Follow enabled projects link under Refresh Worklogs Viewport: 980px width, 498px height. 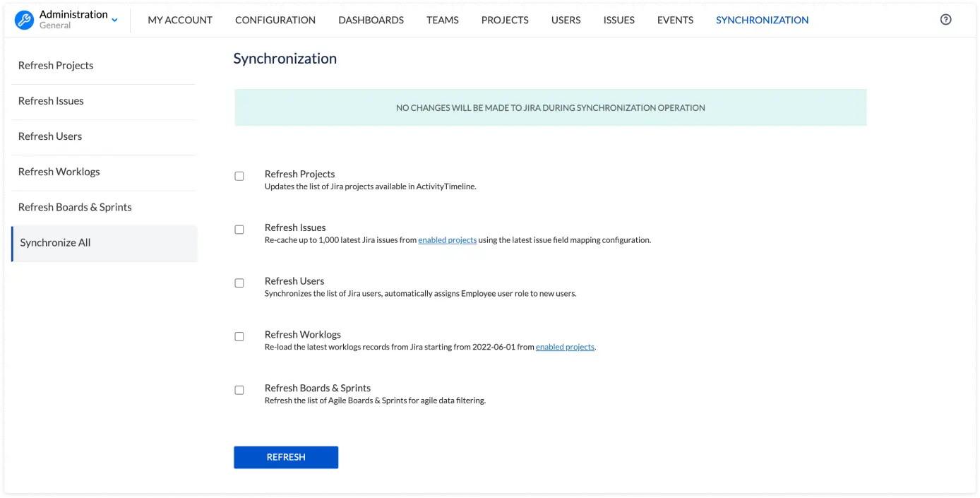point(565,348)
